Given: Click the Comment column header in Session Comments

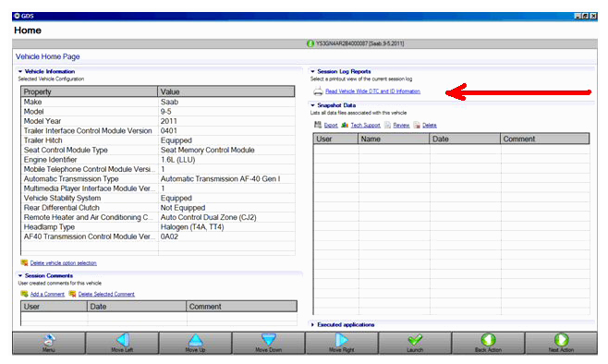Looking at the screenshot, I should tap(241, 306).
